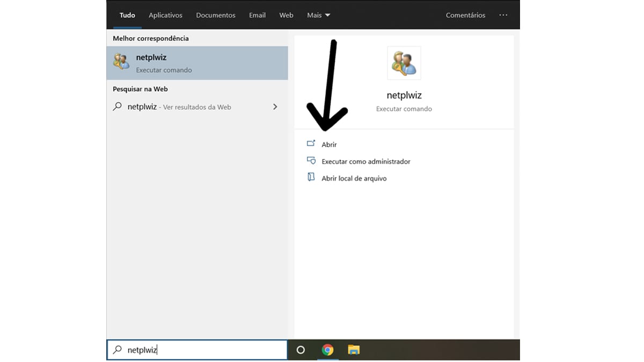This screenshot has height=362, width=644.
Task: Open the three-dots options menu
Action: click(x=503, y=15)
